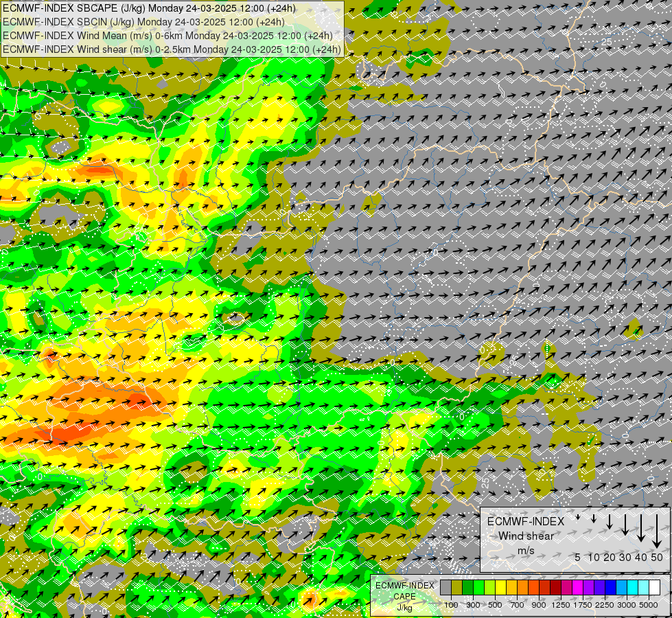Select the cyan CAPE legend swatch

click(x=633, y=588)
